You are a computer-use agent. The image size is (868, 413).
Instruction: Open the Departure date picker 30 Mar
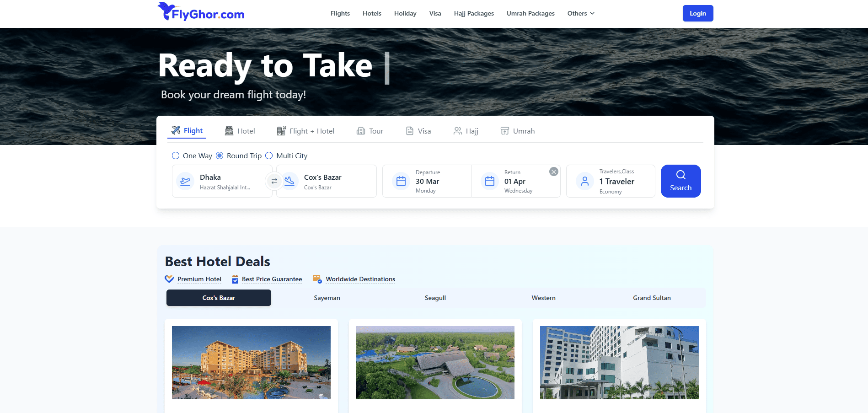[427, 181]
